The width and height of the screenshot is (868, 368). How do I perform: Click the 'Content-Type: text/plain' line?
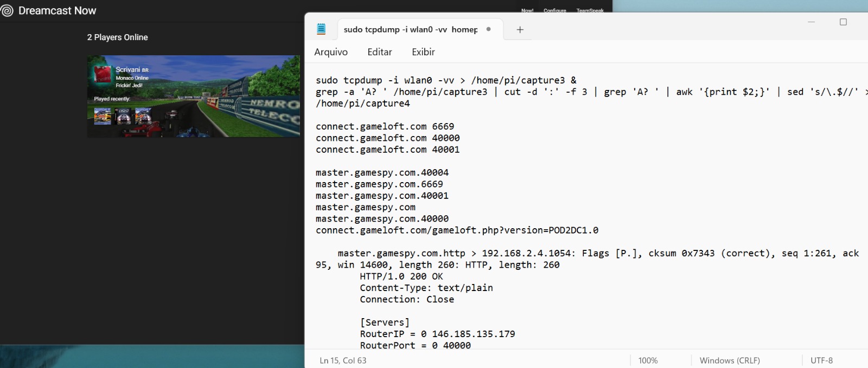click(426, 288)
